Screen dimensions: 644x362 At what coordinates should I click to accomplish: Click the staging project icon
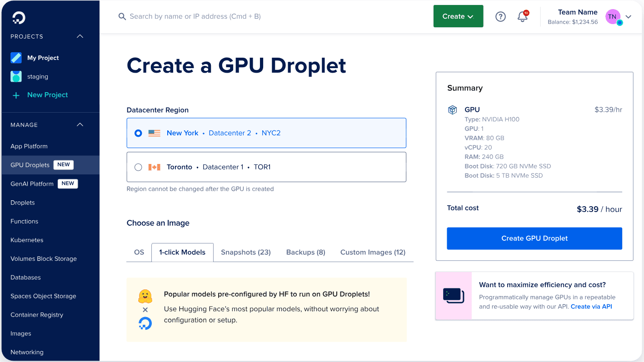tap(16, 76)
